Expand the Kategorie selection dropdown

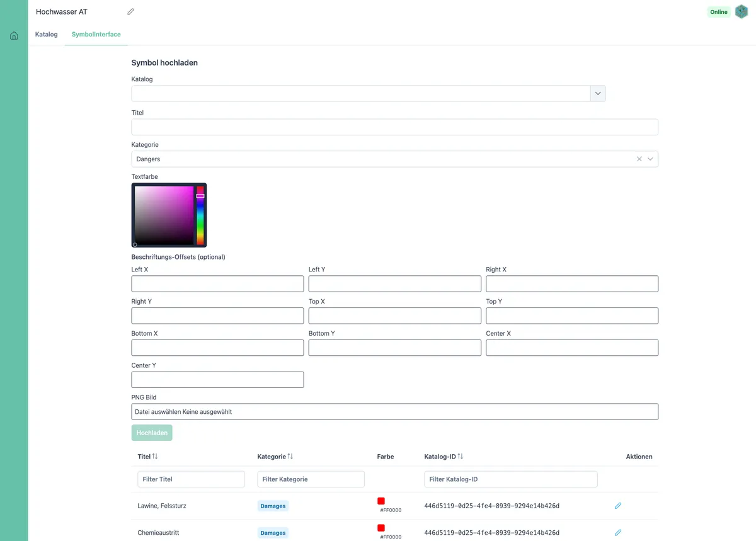(650, 159)
